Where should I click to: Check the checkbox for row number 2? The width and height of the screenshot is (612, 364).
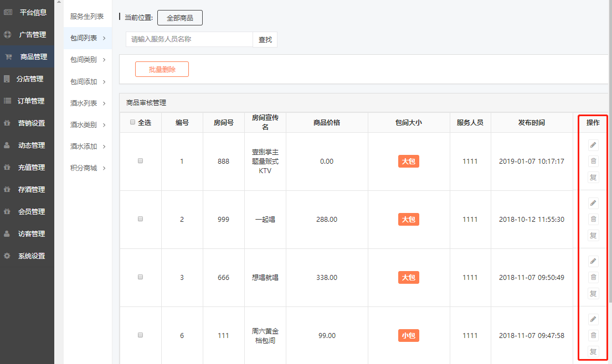coord(141,219)
